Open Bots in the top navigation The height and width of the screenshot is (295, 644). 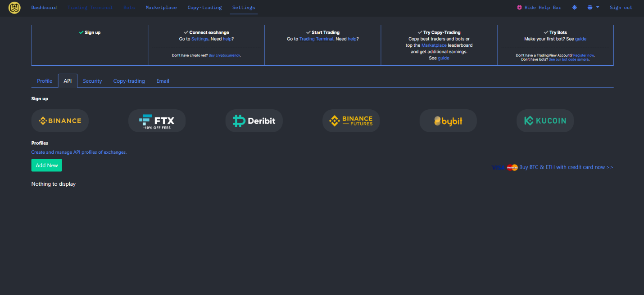coord(129,8)
